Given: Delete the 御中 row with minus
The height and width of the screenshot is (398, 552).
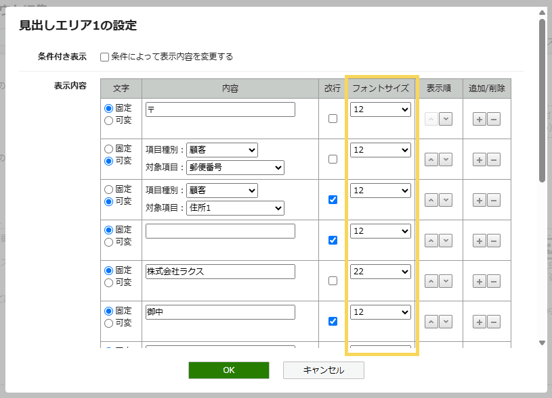Looking at the screenshot, I should (494, 322).
